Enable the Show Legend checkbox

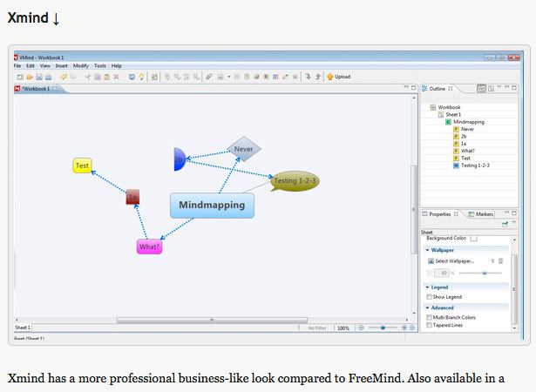429,297
